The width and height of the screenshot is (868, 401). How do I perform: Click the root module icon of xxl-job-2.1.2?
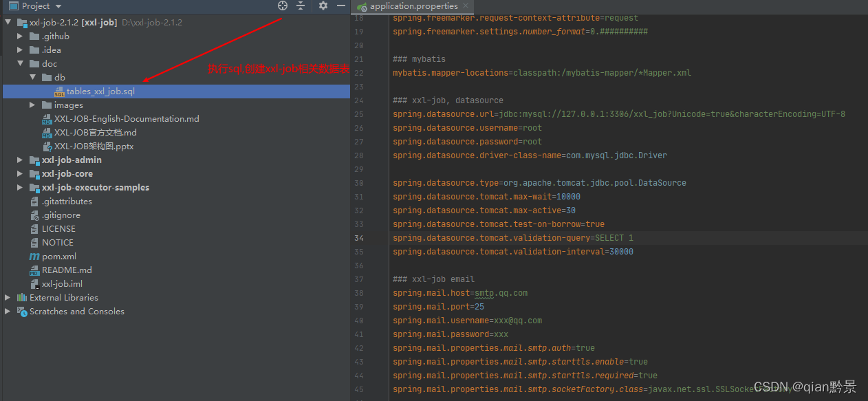point(22,23)
